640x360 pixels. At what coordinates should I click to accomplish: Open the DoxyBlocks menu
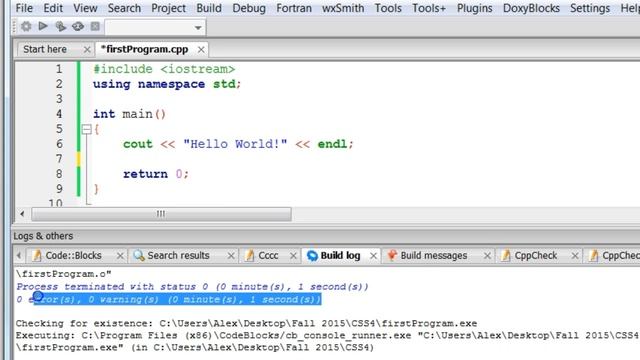pos(531,8)
